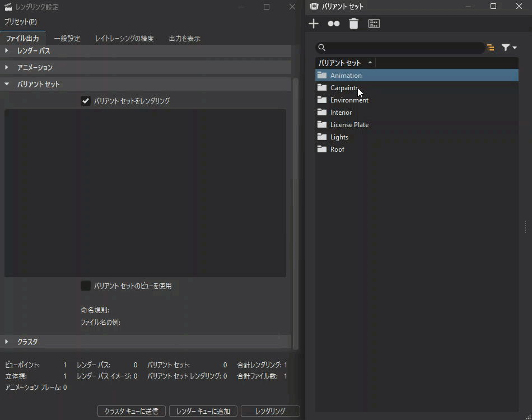The height and width of the screenshot is (420, 532).
Task: Open the プリセット(P) menu
Action: point(20,22)
